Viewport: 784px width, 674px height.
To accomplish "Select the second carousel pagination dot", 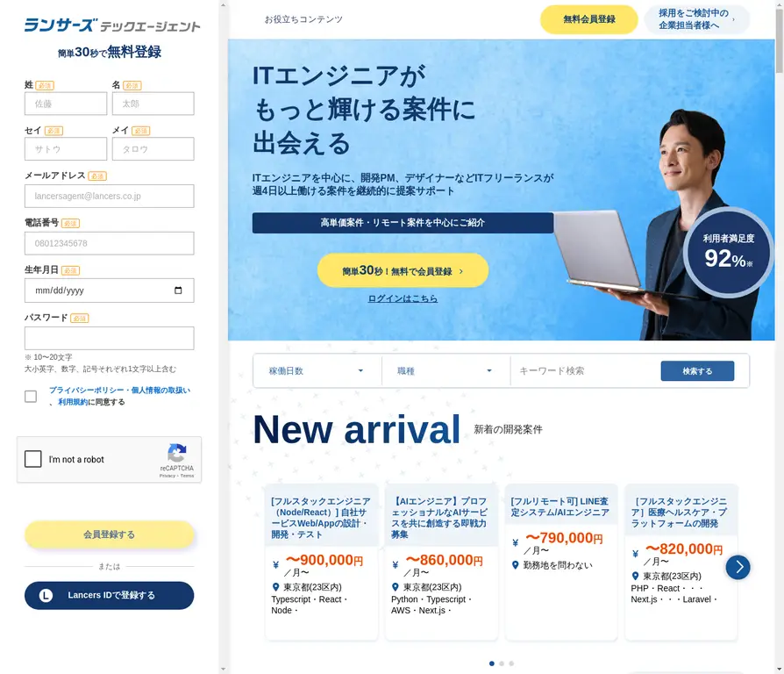I will [x=502, y=663].
